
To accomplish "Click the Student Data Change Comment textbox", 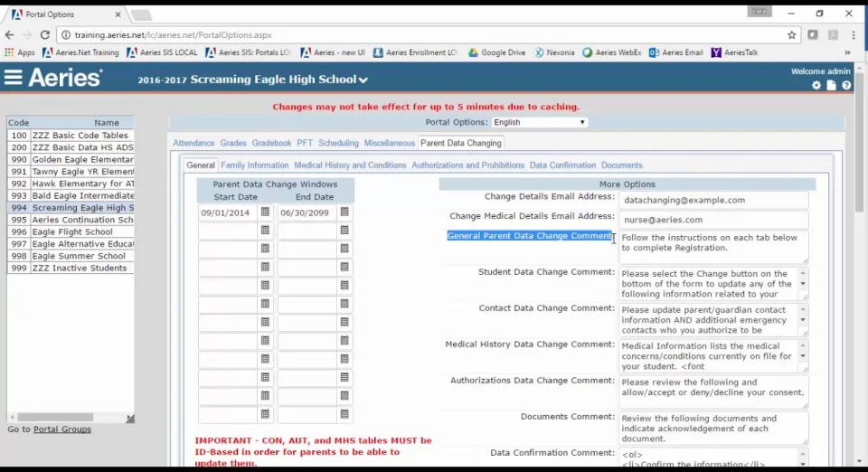I will pos(713,284).
